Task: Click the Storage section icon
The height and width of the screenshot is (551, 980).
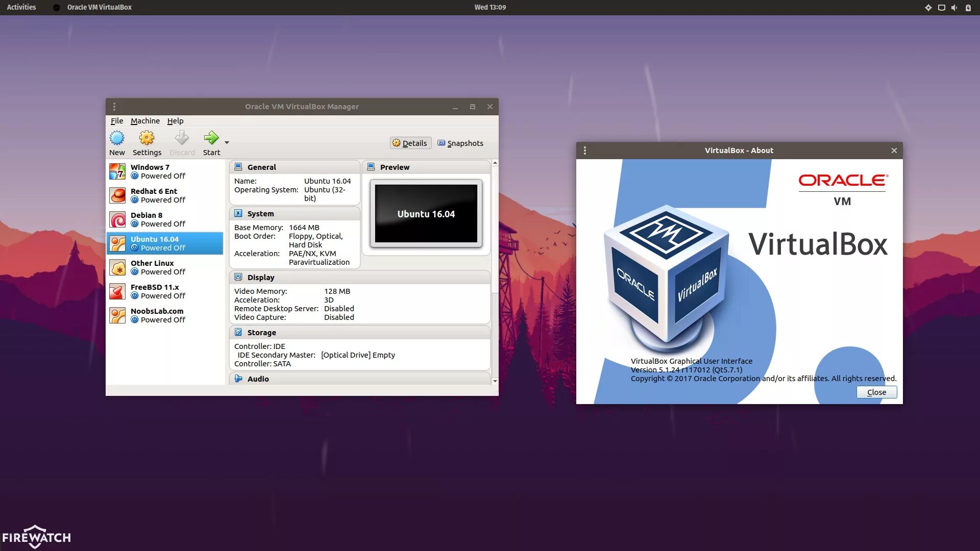Action: tap(238, 332)
